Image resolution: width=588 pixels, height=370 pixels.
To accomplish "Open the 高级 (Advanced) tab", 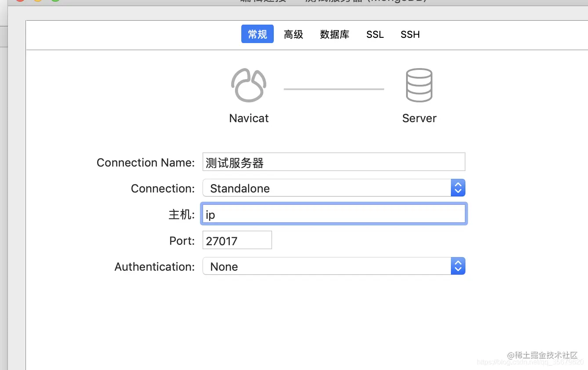I will (293, 34).
